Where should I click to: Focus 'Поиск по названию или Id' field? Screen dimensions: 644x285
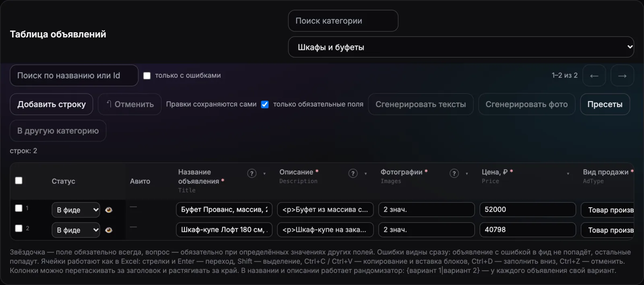tap(74, 76)
